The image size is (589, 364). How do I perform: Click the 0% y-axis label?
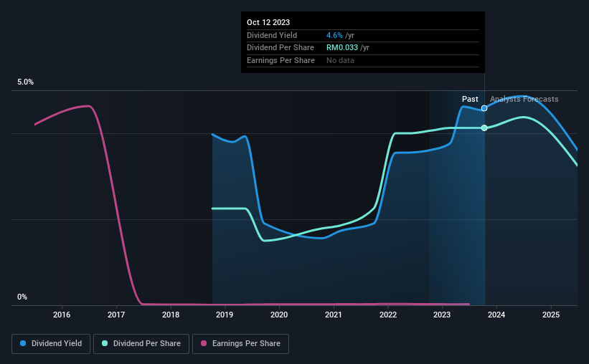[22, 297]
